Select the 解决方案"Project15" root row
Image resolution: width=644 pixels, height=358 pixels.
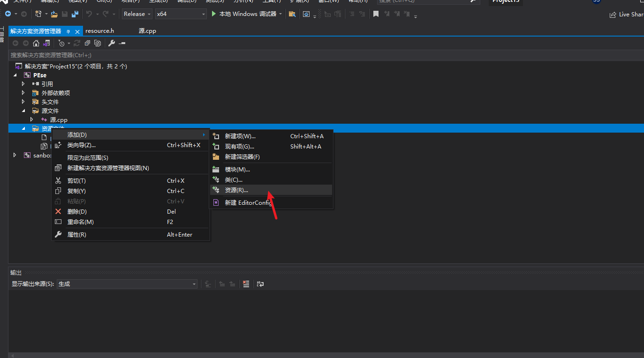click(x=326, y=66)
